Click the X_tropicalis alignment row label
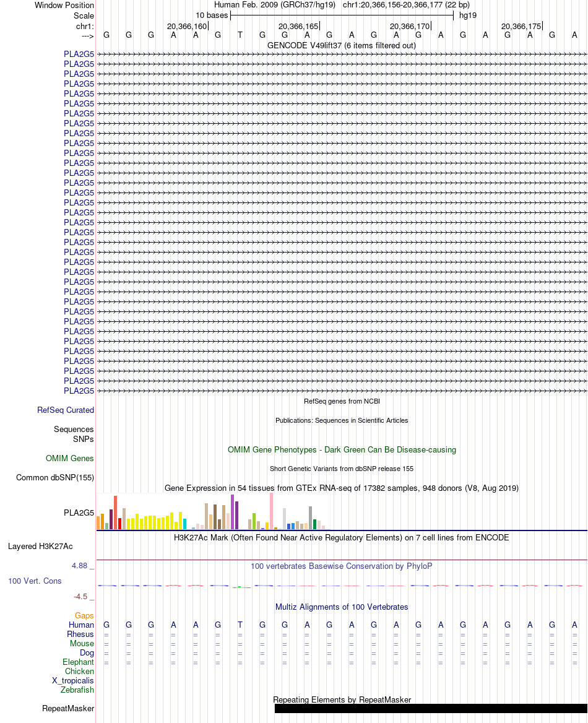This screenshot has width=588, height=723. point(73,680)
